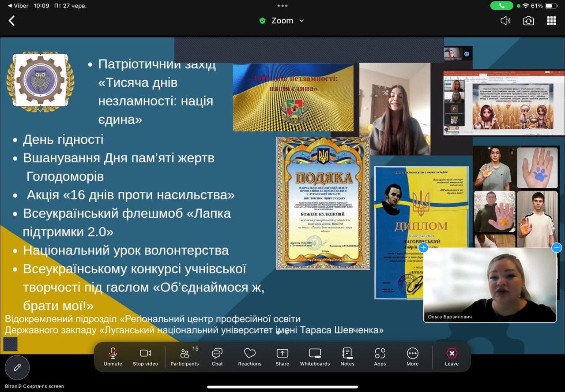
Task: Open the annotation pencil tool
Action: (x=17, y=367)
